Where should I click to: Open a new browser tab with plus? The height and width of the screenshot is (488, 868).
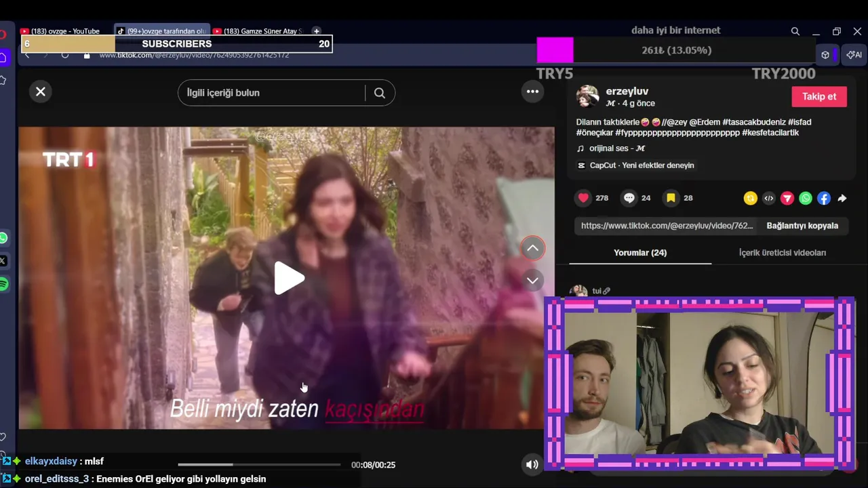pyautogui.click(x=316, y=31)
